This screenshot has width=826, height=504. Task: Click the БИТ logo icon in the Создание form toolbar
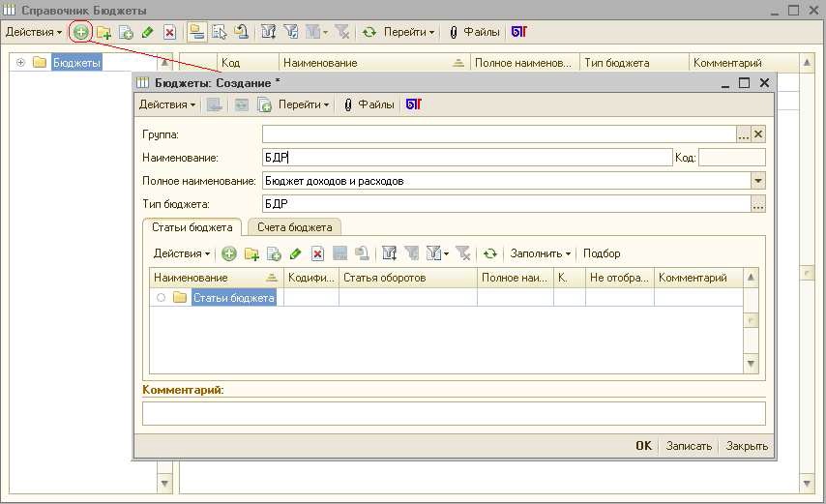(x=414, y=104)
